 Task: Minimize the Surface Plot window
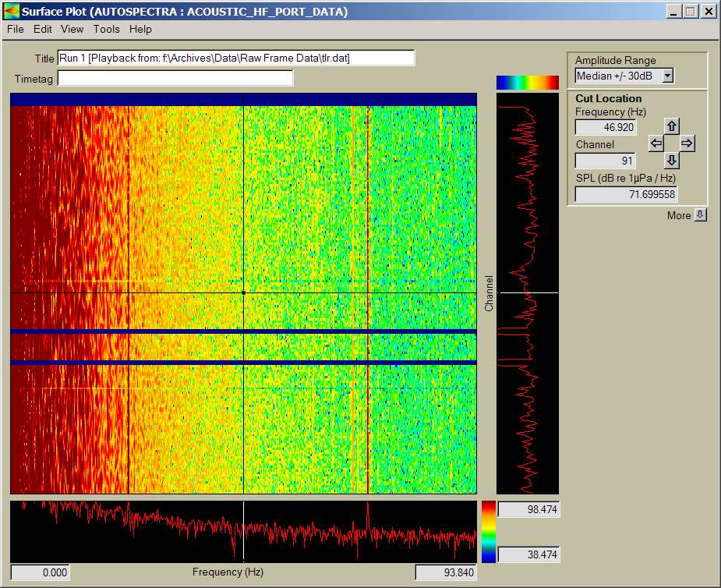pos(673,12)
